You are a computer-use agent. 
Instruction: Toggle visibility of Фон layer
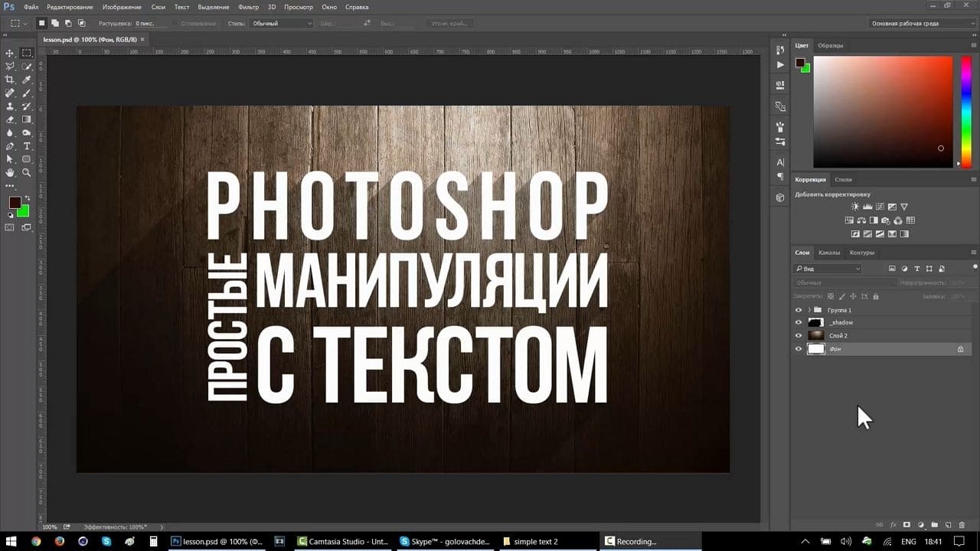tap(799, 349)
